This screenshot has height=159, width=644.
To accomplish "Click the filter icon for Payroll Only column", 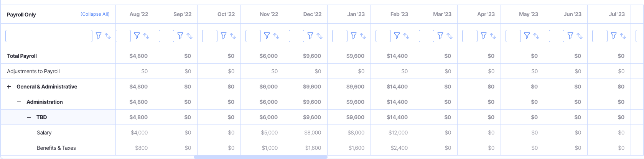I will (99, 36).
